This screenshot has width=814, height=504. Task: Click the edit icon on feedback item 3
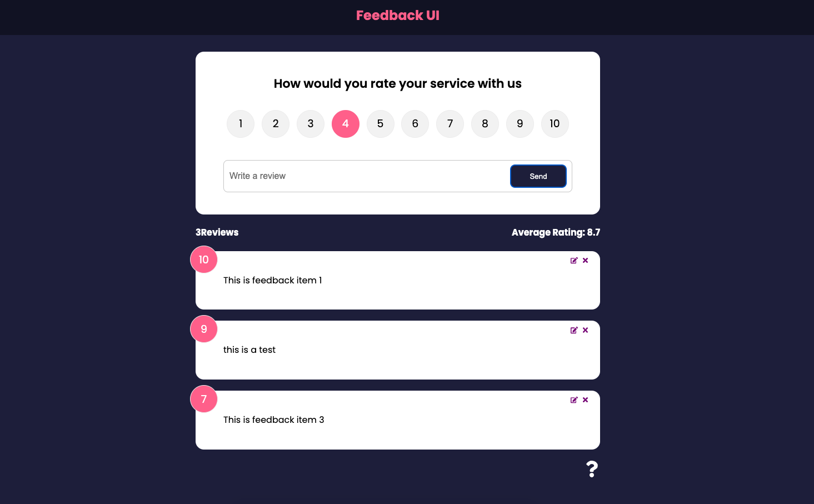pos(574,400)
